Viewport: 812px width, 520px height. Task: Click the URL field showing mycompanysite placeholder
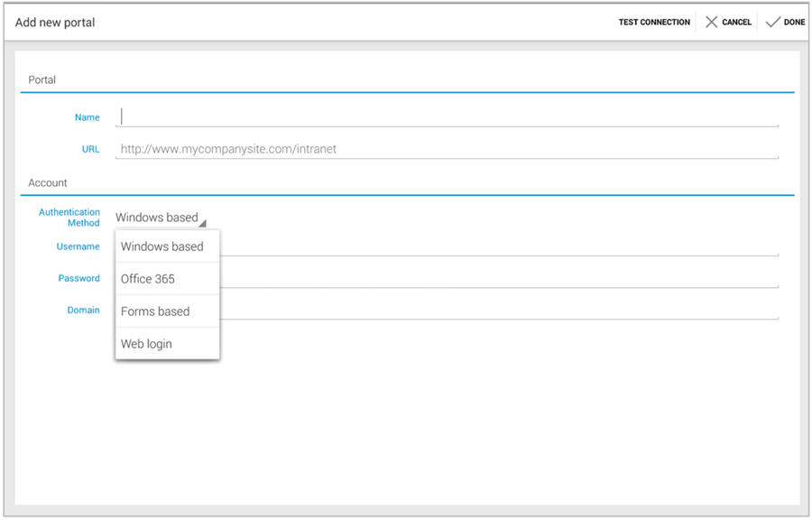pos(361,149)
